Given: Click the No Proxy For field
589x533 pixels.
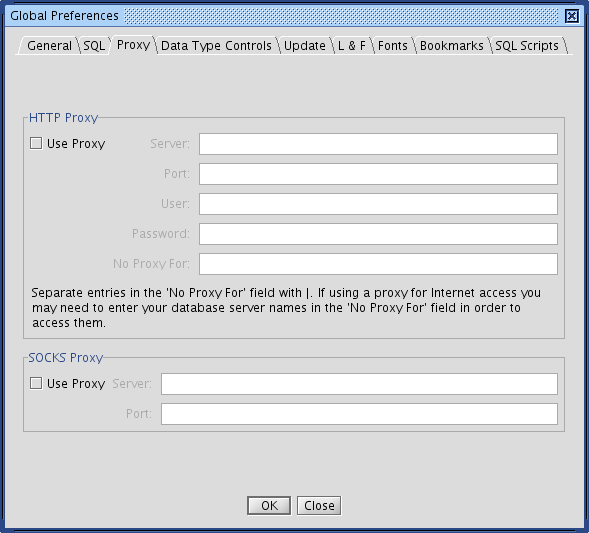Looking at the screenshot, I should (x=378, y=264).
